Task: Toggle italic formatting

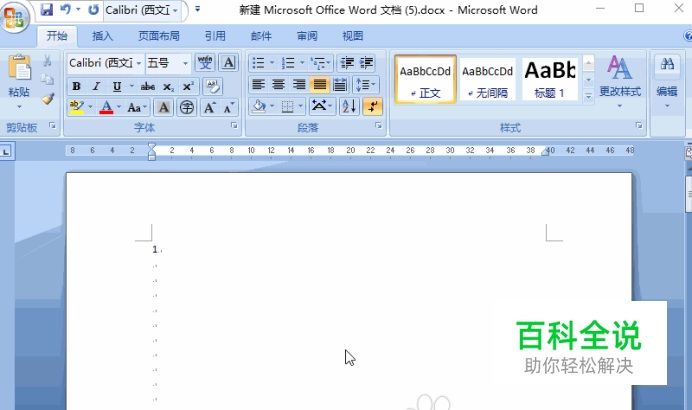Action: [x=96, y=86]
